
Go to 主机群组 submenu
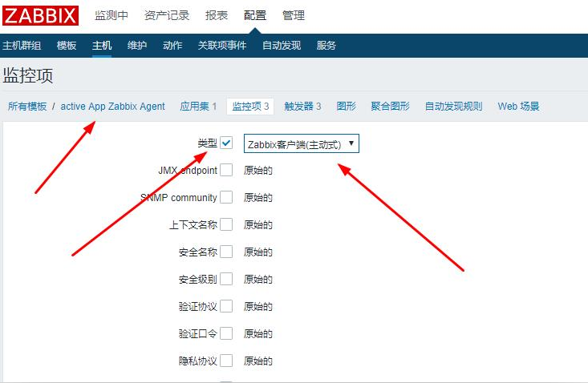point(22,46)
